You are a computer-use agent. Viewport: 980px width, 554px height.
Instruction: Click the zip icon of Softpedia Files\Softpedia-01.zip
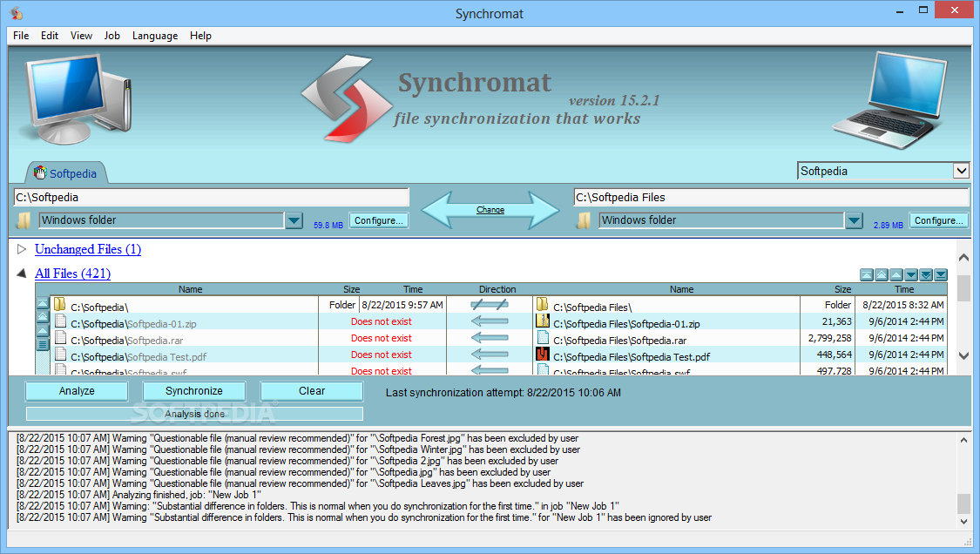tap(543, 321)
